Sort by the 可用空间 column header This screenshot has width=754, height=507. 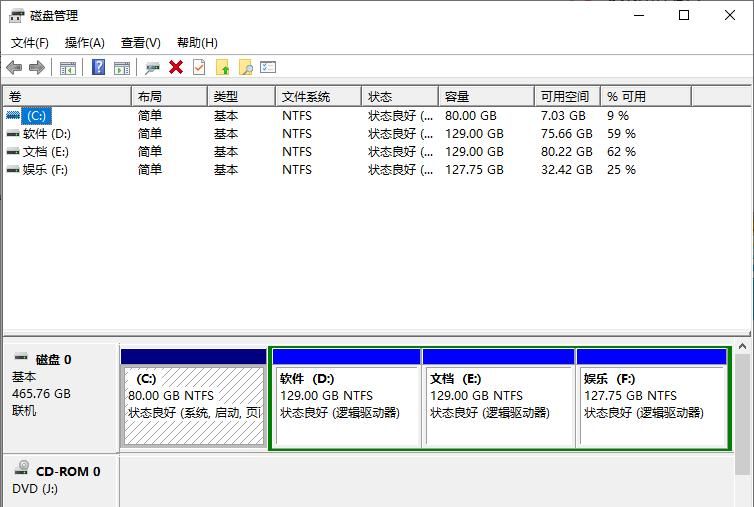[x=567, y=97]
